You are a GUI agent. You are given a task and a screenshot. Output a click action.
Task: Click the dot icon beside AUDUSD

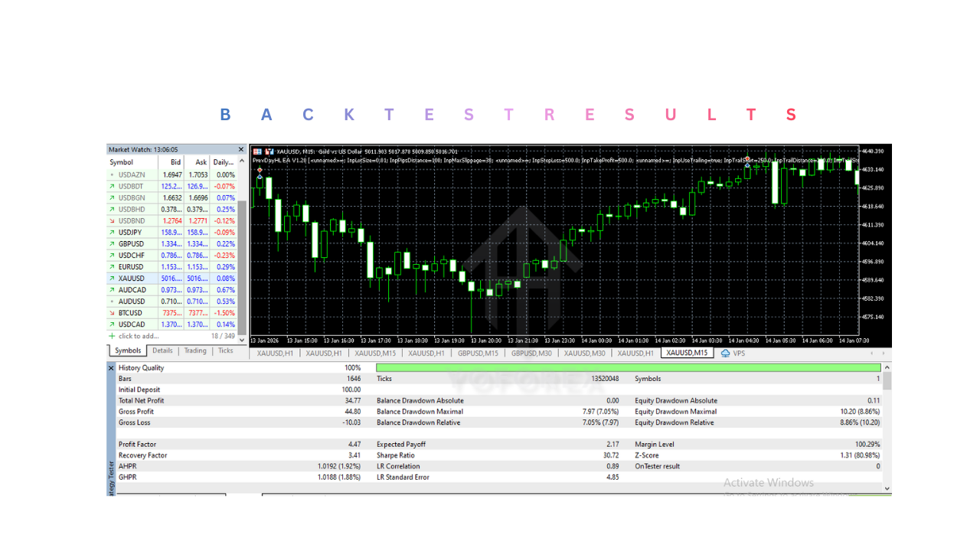click(112, 302)
